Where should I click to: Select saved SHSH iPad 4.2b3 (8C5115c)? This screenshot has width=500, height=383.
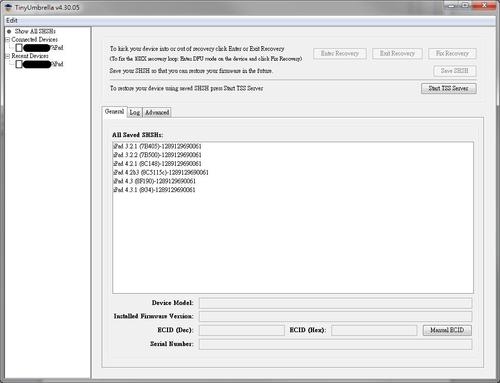coord(161,172)
